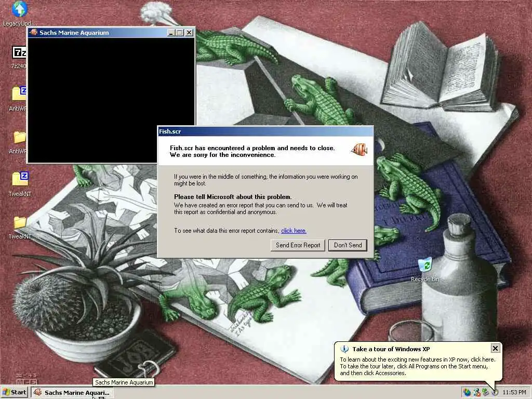This screenshot has width=532, height=399.
Task: Open the Start menu
Action: [x=14, y=393]
